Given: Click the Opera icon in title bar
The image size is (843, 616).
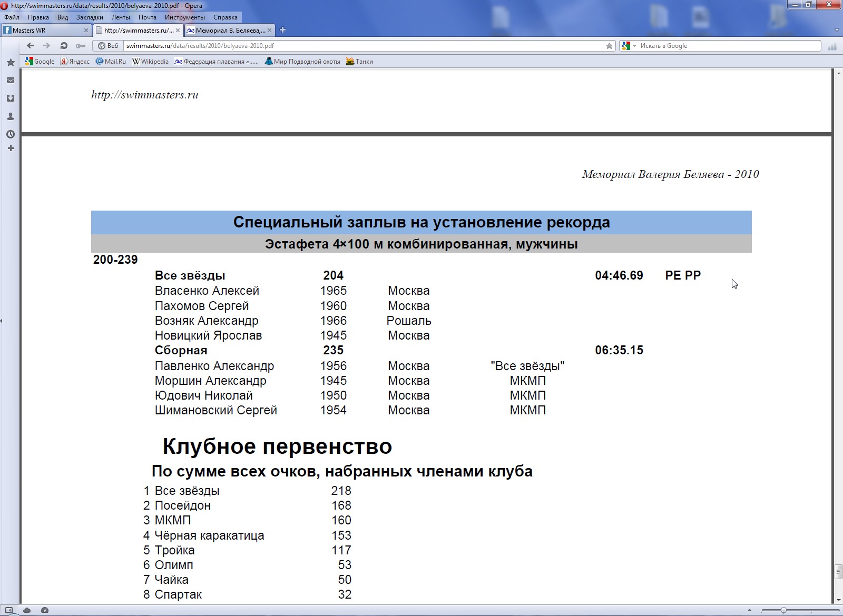Looking at the screenshot, I should (4, 6).
